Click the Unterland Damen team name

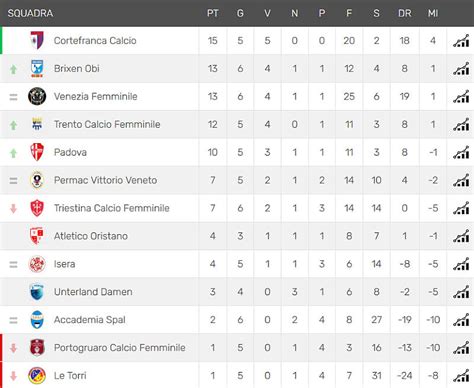(93, 292)
